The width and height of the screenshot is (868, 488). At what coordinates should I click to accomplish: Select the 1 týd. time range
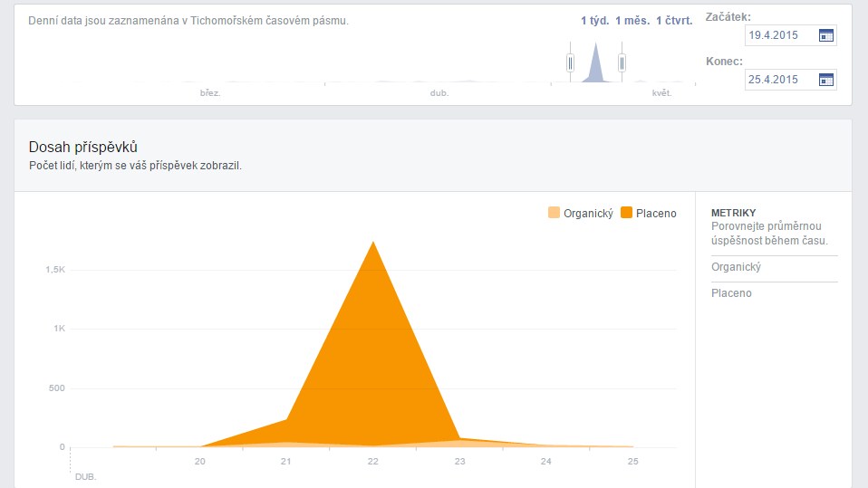593,21
